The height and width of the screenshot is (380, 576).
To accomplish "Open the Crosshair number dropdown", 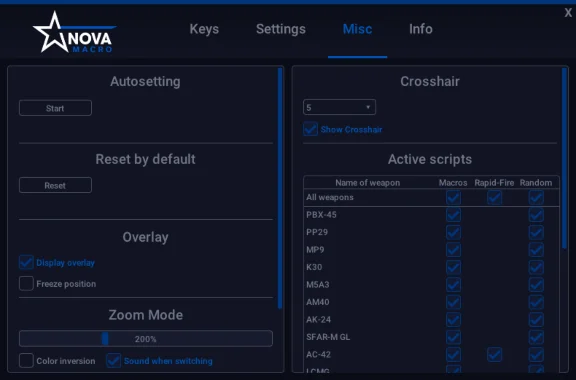I will tap(339, 107).
